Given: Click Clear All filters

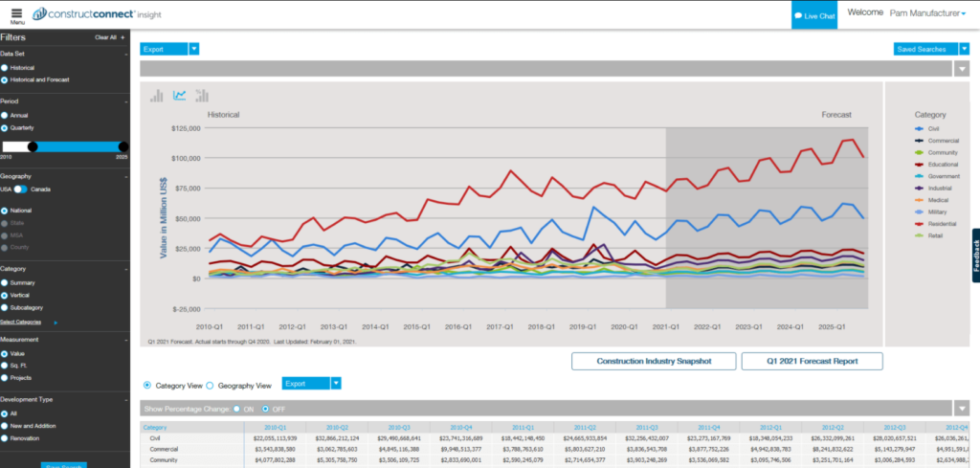Looking at the screenshot, I should (x=105, y=37).
